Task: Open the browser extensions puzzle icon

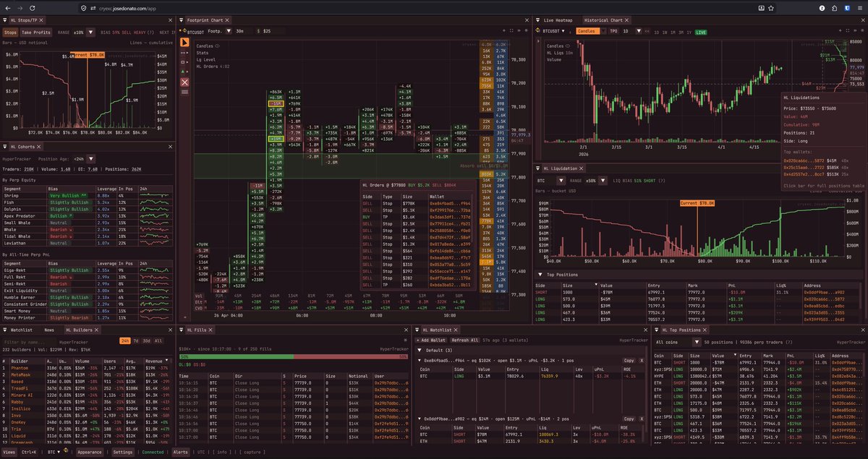Action: pyautogui.click(x=834, y=8)
